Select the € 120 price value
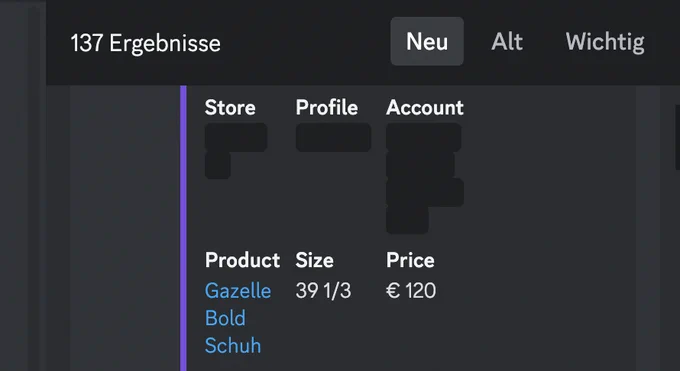The width and height of the screenshot is (680, 371). 411,291
